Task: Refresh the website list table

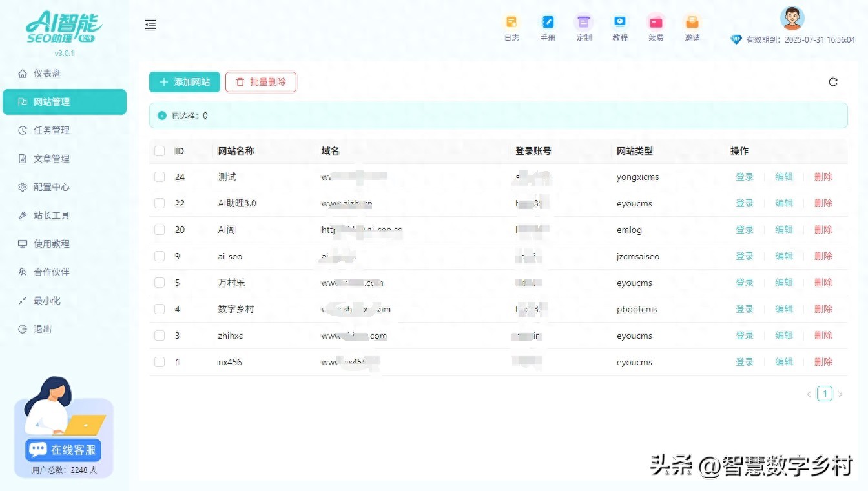Action: click(x=833, y=82)
